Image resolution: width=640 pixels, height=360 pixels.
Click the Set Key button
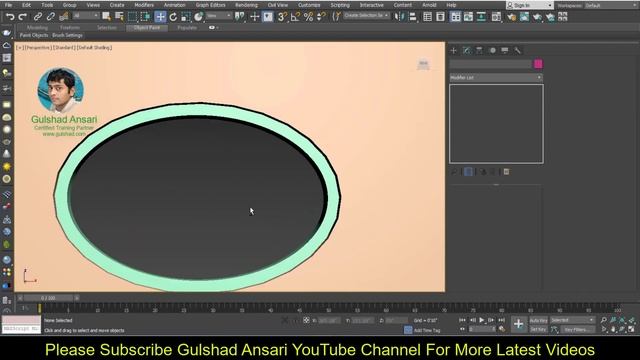[538, 329]
